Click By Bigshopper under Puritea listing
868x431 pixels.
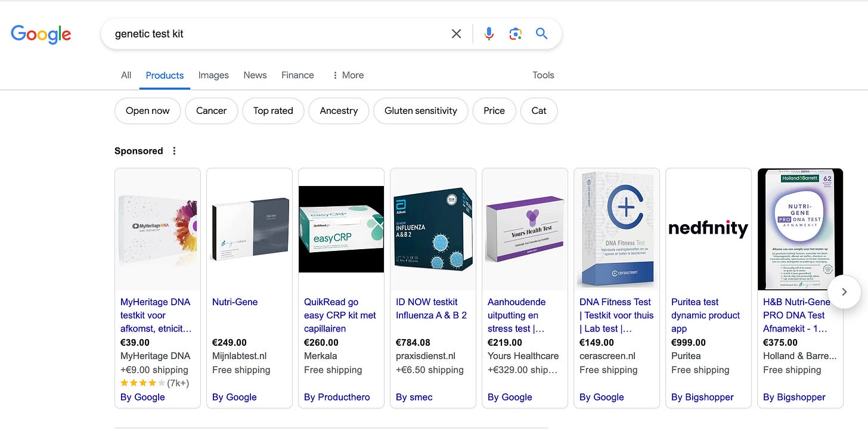pyautogui.click(x=702, y=397)
